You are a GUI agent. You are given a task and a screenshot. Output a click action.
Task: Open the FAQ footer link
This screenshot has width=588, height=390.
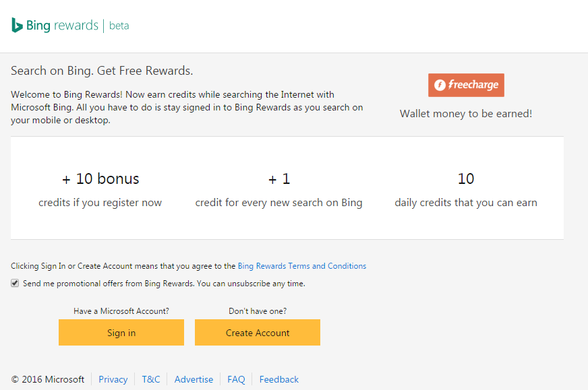coord(236,379)
